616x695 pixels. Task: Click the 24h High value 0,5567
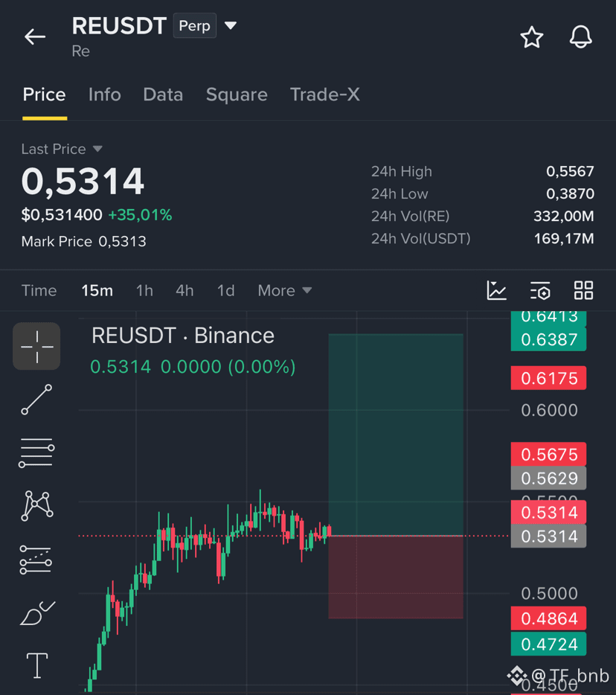[x=570, y=172]
